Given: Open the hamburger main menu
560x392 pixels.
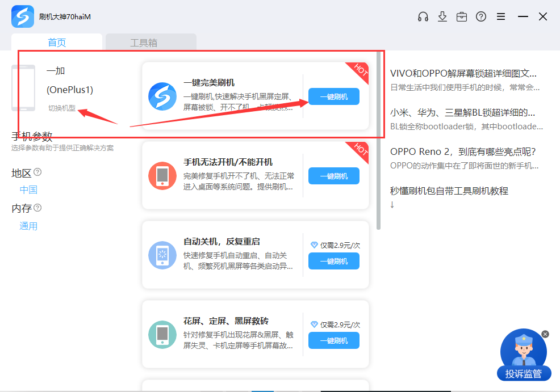Looking at the screenshot, I should (x=501, y=16).
